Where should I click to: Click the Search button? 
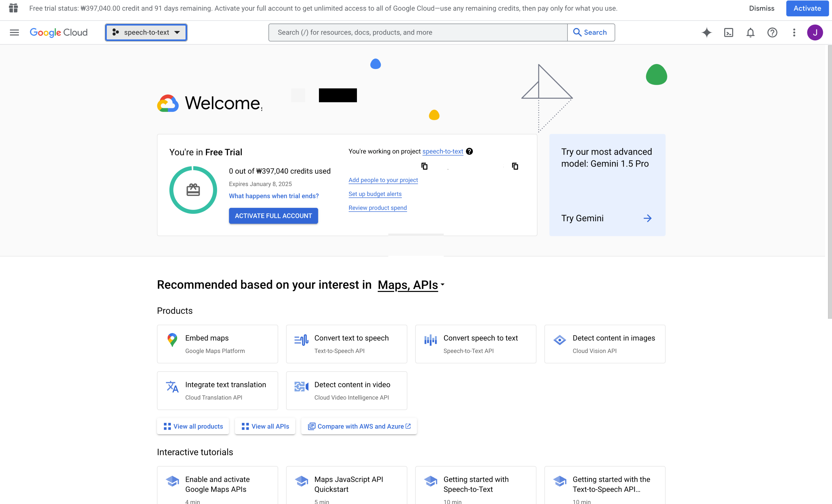(591, 32)
